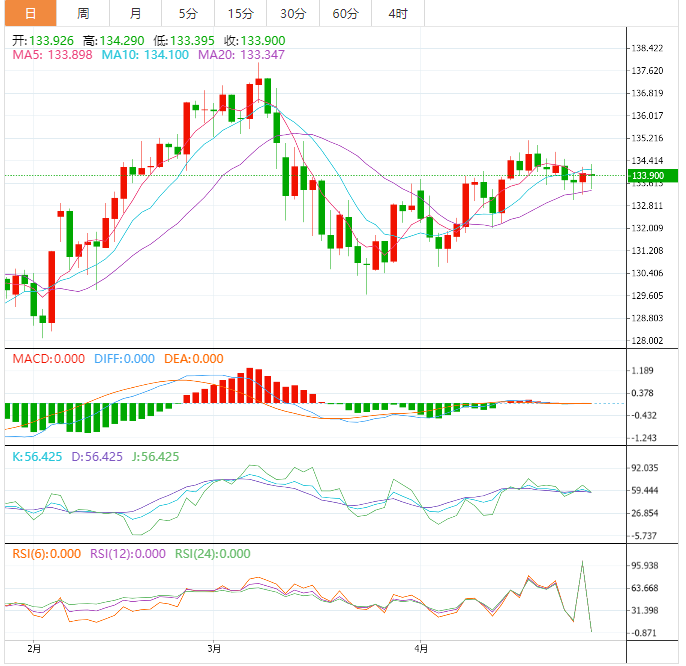Click the KDJ K value label
The height and width of the screenshot is (666, 686).
(38, 457)
